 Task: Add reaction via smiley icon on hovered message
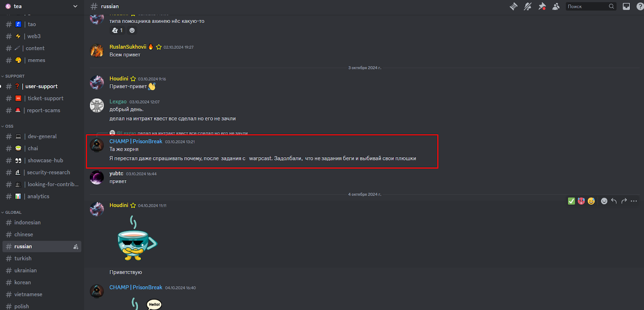[x=604, y=201]
